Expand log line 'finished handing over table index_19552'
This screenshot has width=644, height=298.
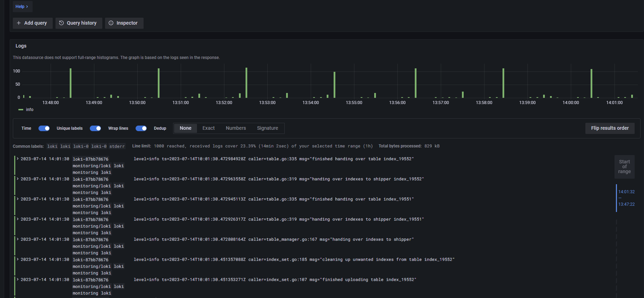pyautogui.click(x=18, y=159)
